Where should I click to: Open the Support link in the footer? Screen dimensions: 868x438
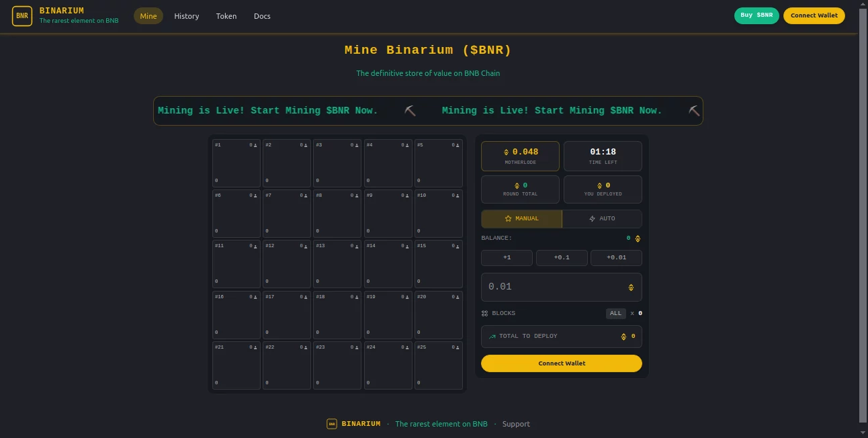516,424
